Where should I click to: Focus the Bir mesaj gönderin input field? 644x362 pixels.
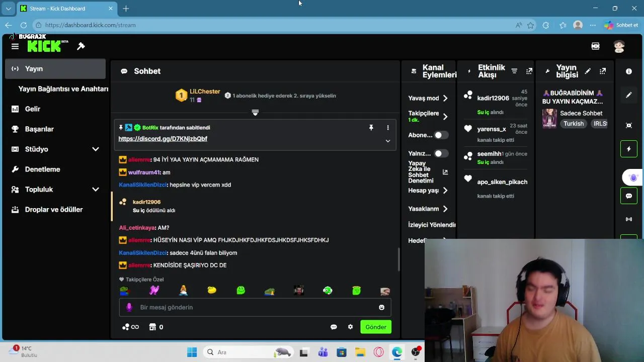tap(255, 307)
